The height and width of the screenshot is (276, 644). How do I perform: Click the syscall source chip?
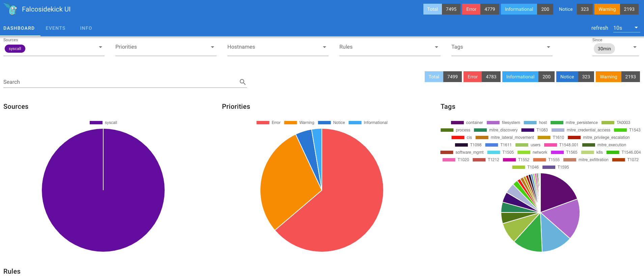(x=15, y=49)
